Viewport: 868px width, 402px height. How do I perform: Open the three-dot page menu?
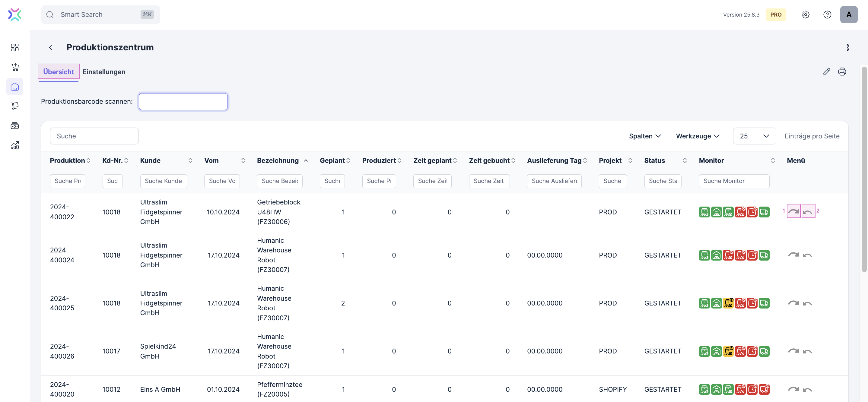click(848, 47)
